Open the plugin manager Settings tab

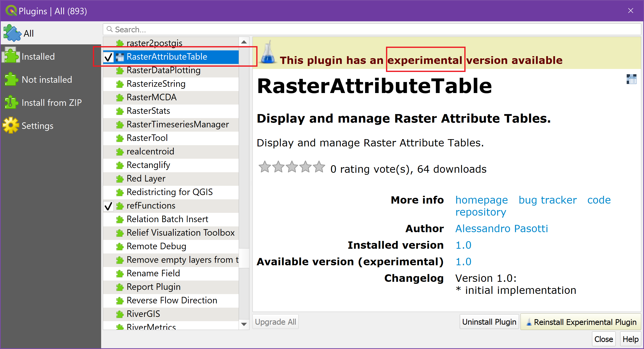(x=51, y=126)
